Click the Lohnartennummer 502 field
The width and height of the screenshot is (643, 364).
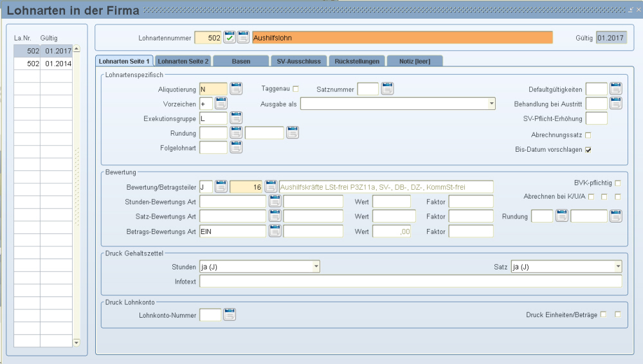coord(208,38)
